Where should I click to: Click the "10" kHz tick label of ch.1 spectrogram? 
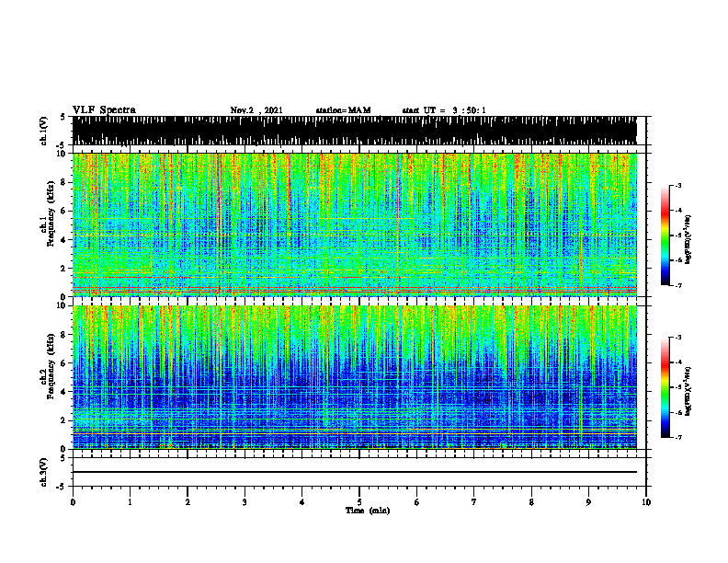click(62, 154)
